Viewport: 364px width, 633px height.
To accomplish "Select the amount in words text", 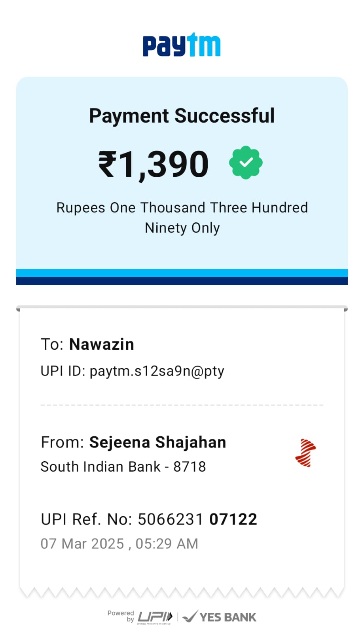I will point(182,218).
